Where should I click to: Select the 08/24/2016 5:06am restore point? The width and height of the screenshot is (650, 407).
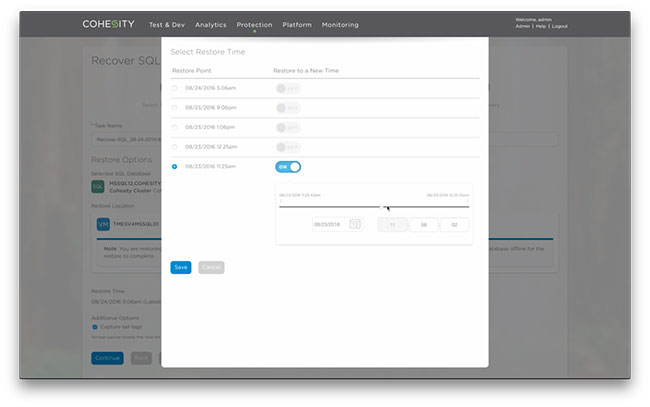click(x=175, y=88)
